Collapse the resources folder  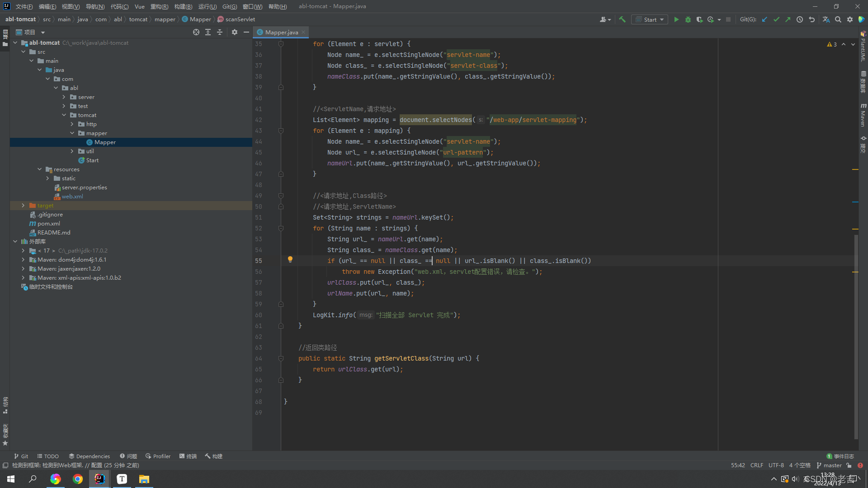pos(40,169)
